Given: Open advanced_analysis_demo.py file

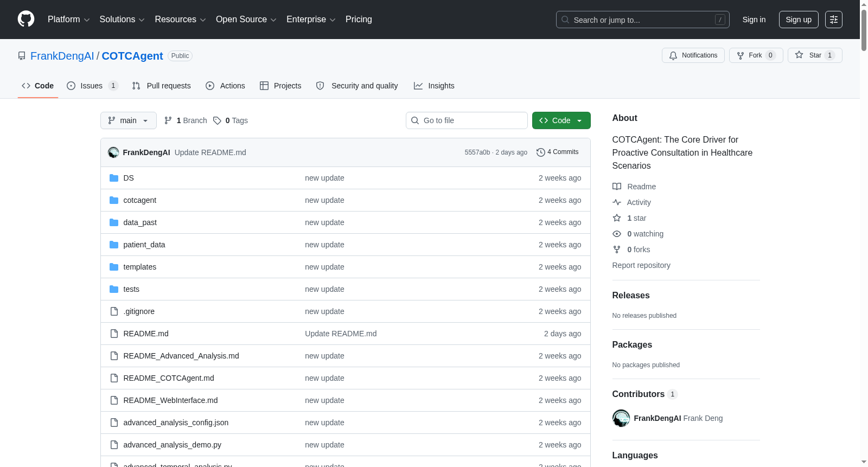Looking at the screenshot, I should pyautogui.click(x=173, y=445).
